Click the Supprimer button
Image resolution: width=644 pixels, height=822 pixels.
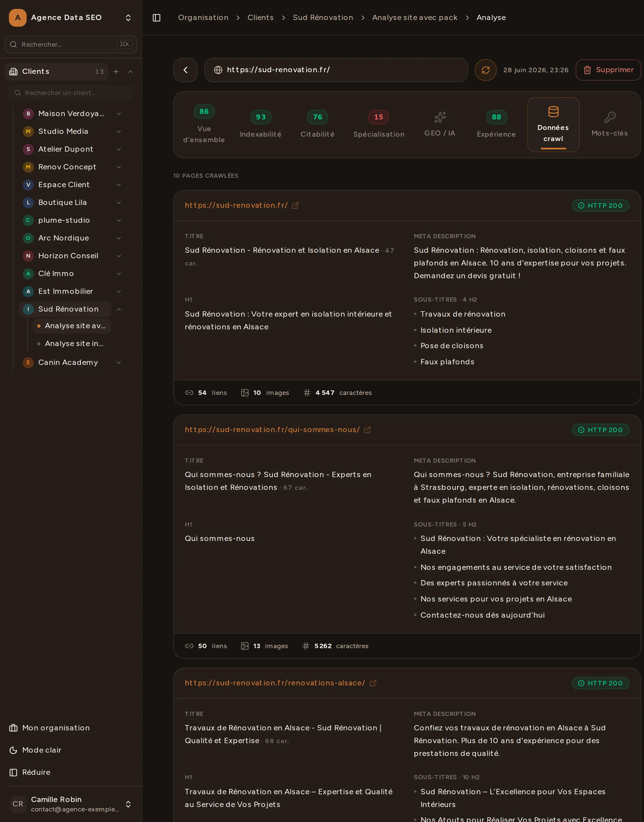pos(608,70)
